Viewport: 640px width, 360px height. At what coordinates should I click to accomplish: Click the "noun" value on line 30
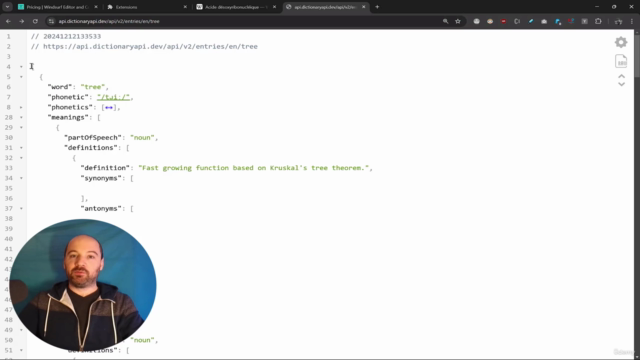tap(142, 138)
